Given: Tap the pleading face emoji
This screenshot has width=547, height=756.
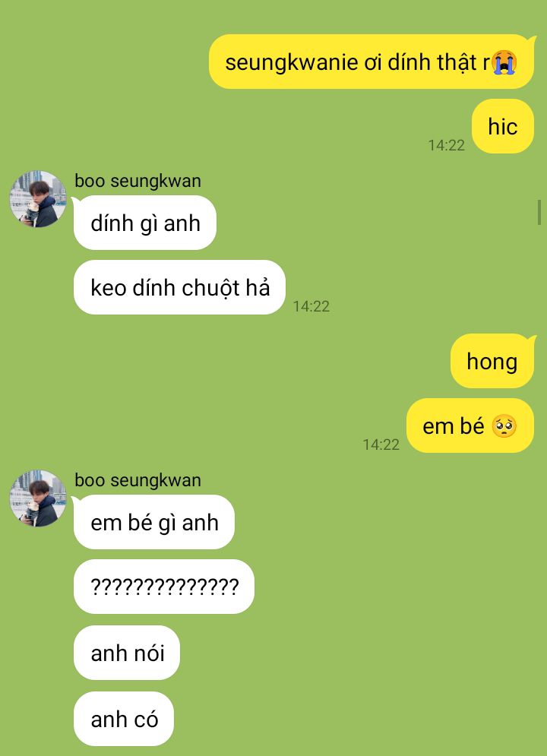Looking at the screenshot, I should coord(504,427).
